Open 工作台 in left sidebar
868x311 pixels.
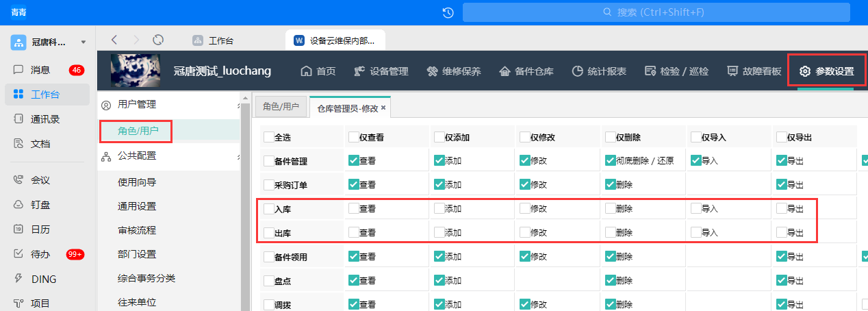point(47,95)
